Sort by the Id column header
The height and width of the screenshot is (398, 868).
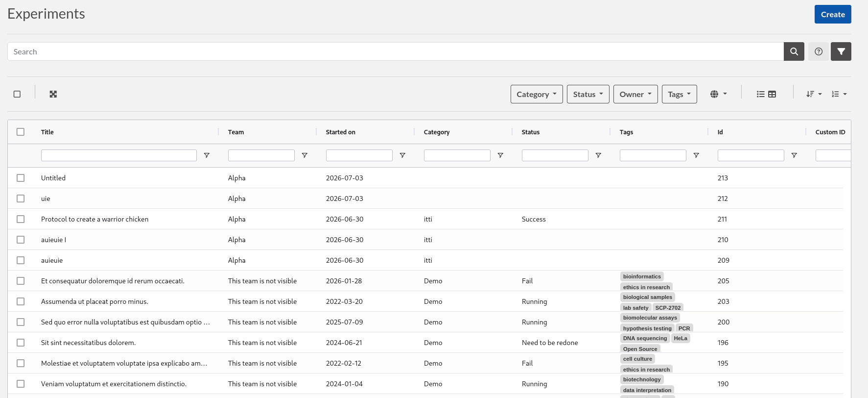pos(720,132)
